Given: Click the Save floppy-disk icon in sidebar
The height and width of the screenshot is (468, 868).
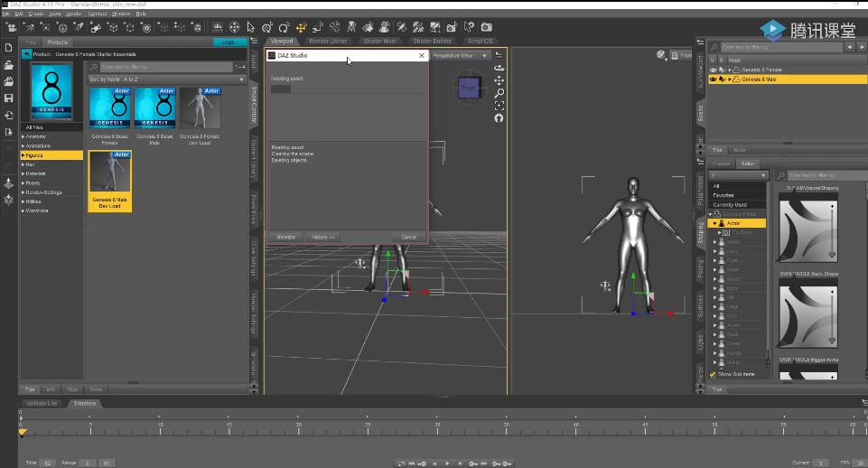Looking at the screenshot, I should coord(8,98).
